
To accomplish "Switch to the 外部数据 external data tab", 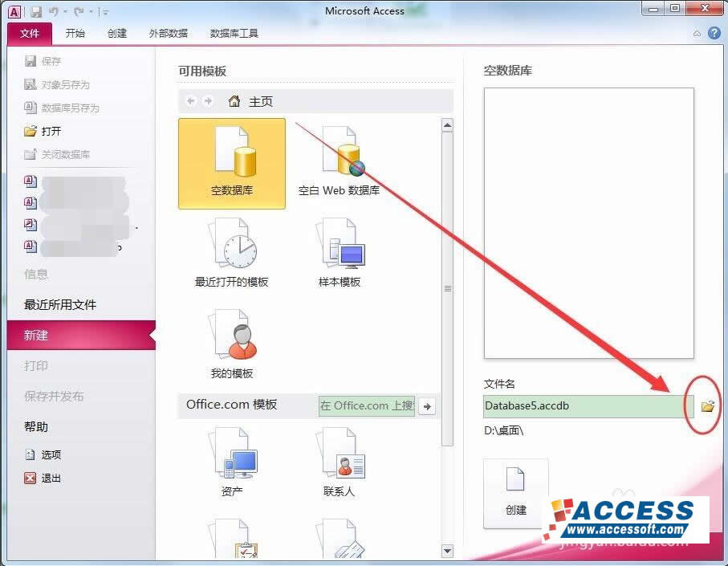I will [168, 34].
